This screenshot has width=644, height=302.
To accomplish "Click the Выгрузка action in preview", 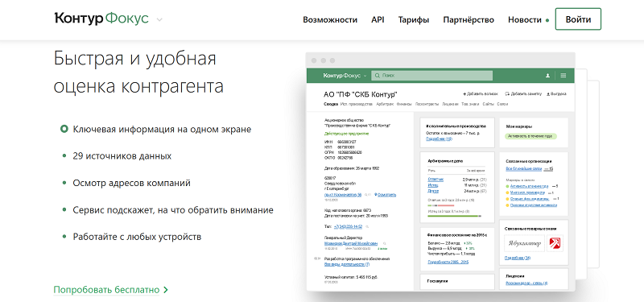I will point(556,94).
